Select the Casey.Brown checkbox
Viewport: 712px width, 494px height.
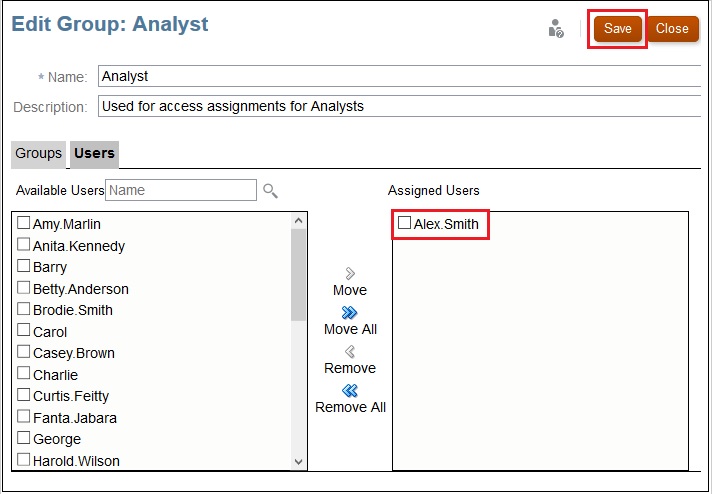click(24, 352)
